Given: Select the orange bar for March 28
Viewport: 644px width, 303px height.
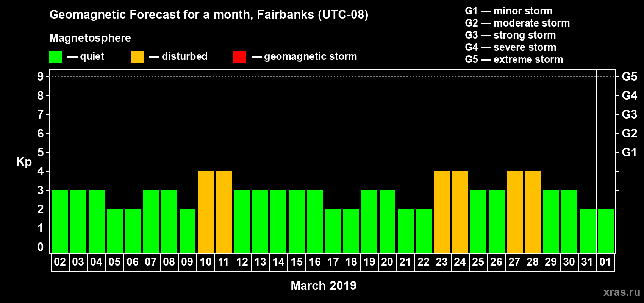Looking at the screenshot, I should 533,212.
